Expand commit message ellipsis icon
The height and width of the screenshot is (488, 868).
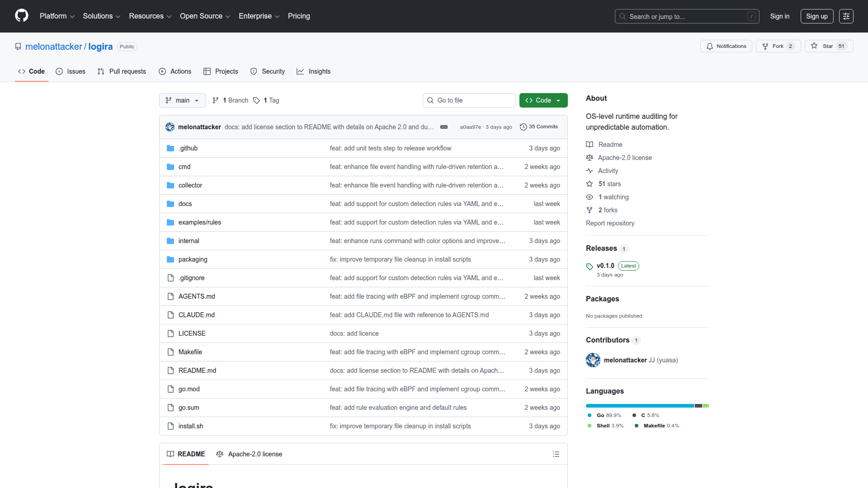pyautogui.click(x=444, y=127)
